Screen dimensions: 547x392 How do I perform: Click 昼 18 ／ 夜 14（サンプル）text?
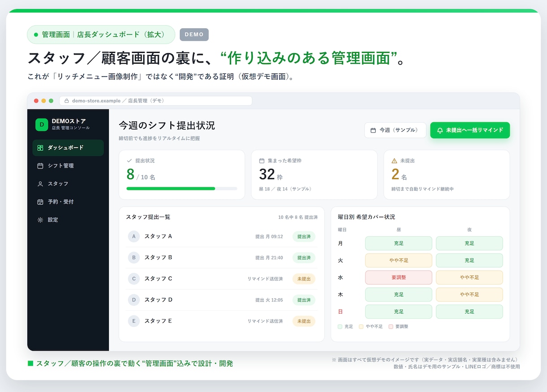[x=285, y=189]
